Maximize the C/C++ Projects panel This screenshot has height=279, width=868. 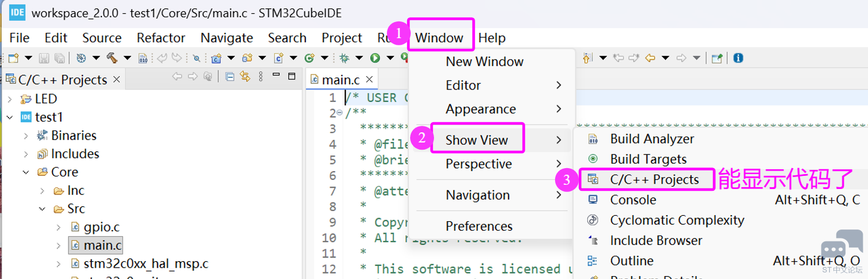click(x=292, y=76)
